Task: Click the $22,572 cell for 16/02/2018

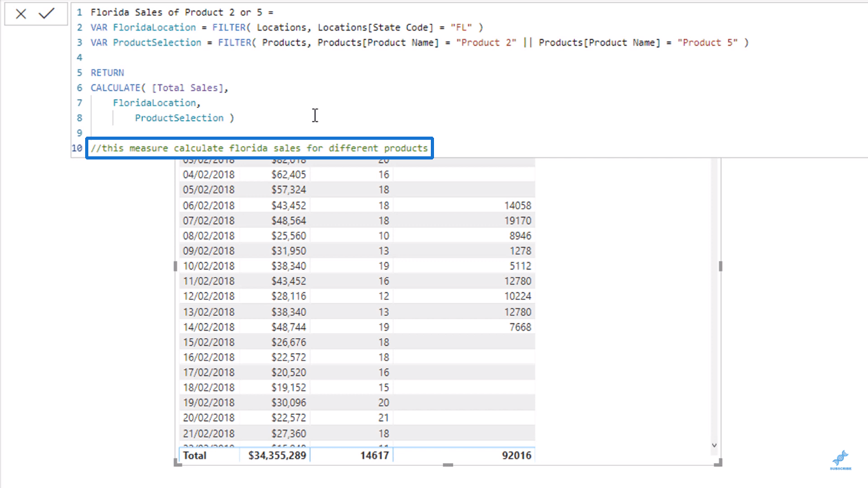Action: 288,357
